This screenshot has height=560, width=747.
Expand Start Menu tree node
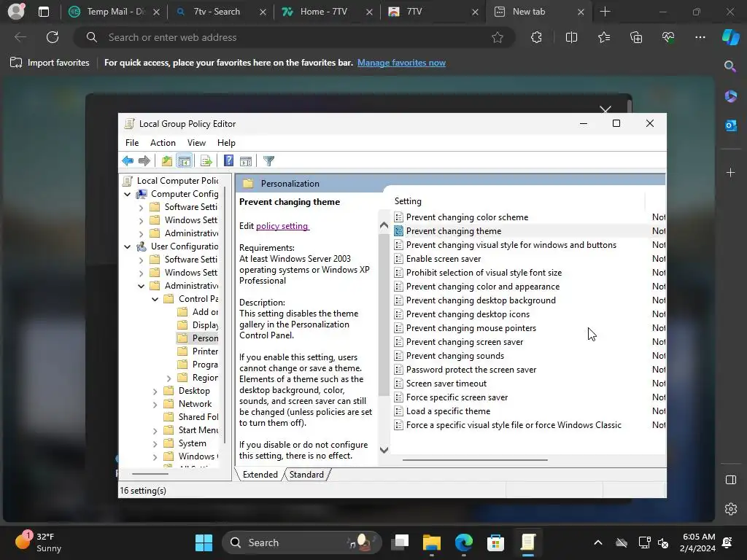coord(155,430)
